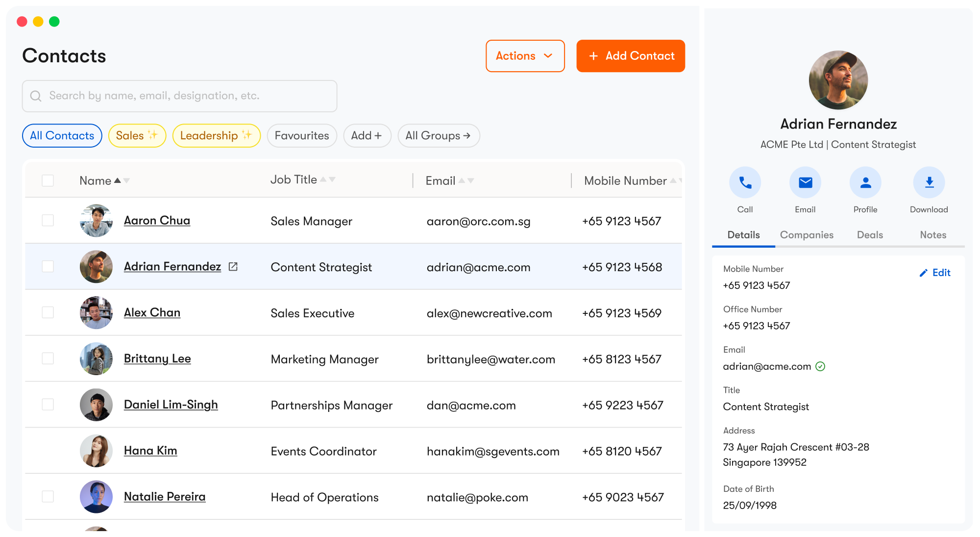The image size is (980, 537).
Task: Open All Groups arrow chip
Action: (439, 135)
